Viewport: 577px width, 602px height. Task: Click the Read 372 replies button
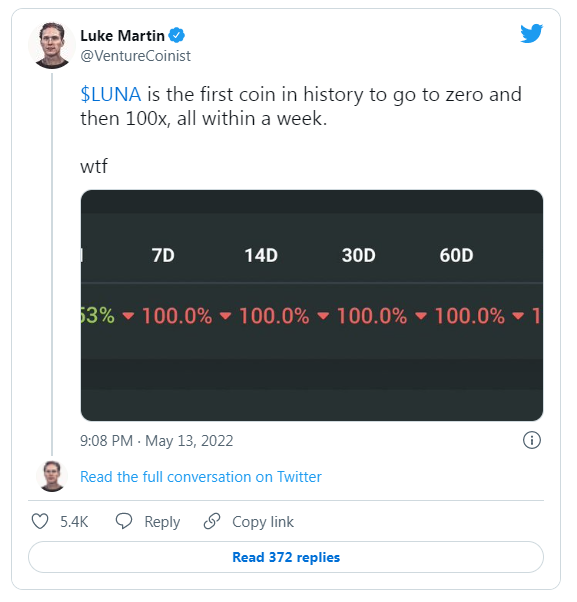286,557
